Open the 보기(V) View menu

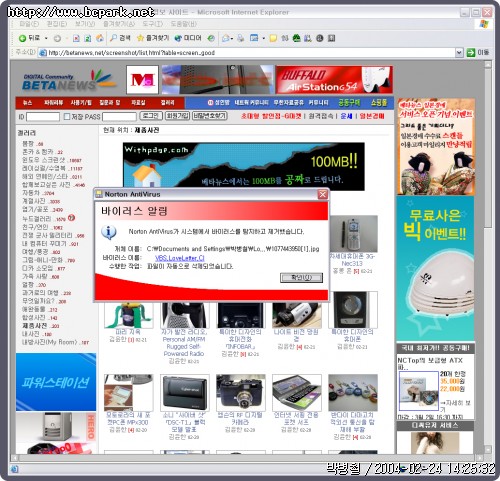coord(85,24)
